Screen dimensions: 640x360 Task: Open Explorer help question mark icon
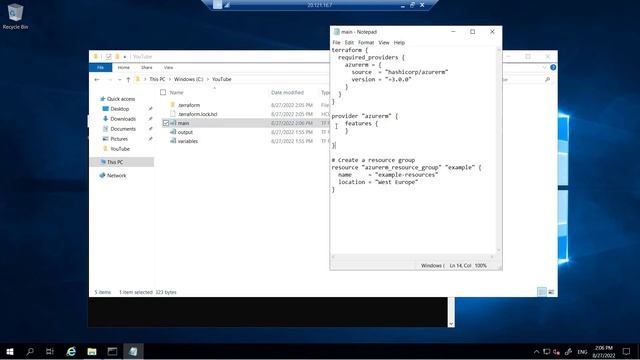click(553, 67)
